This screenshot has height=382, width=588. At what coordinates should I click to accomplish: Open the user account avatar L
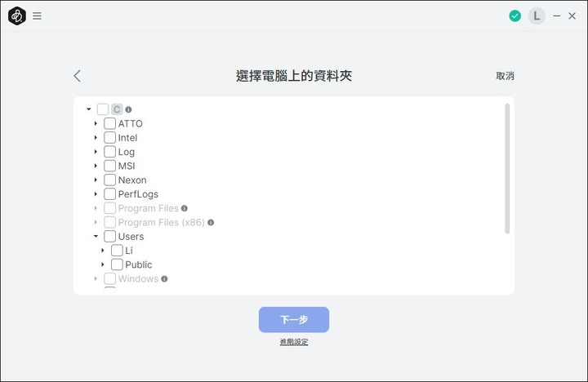(x=537, y=16)
